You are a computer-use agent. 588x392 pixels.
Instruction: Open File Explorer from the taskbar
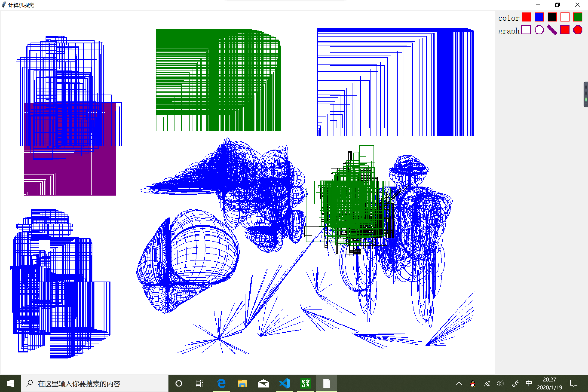click(242, 383)
